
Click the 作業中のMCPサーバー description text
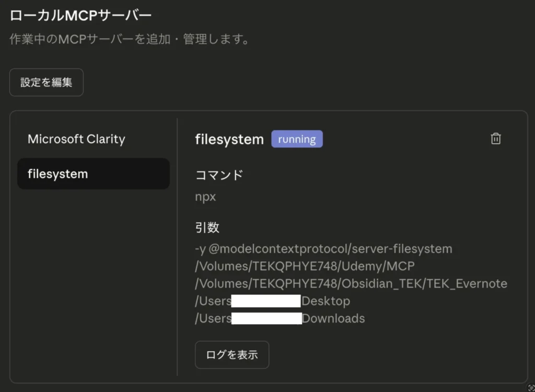click(130, 40)
